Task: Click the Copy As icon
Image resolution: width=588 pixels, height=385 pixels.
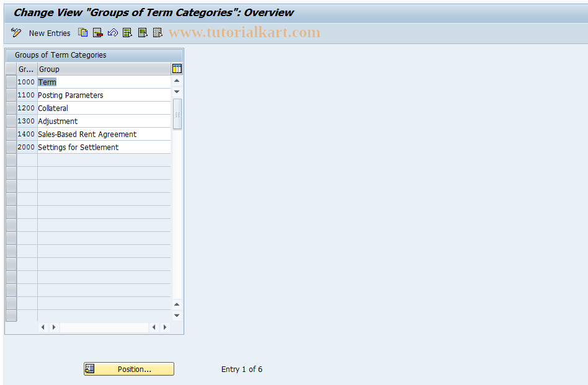Action: coord(83,33)
